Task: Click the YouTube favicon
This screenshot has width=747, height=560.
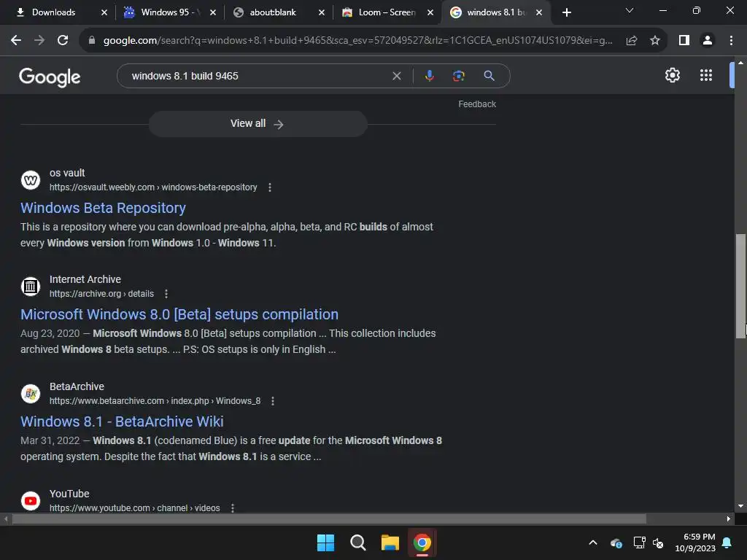Action: click(x=31, y=501)
